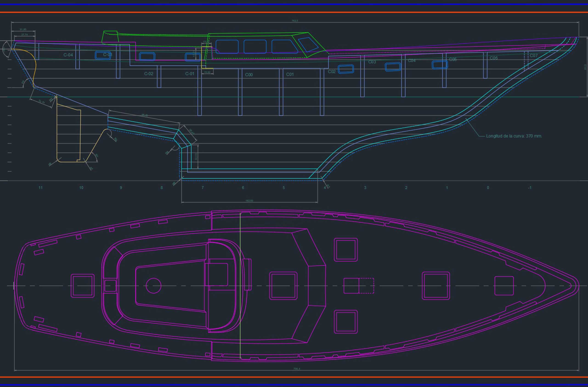Viewport: 588px width, 387px height.
Task: Select the 182,83 keel length dimension text
Action: pyautogui.click(x=249, y=201)
